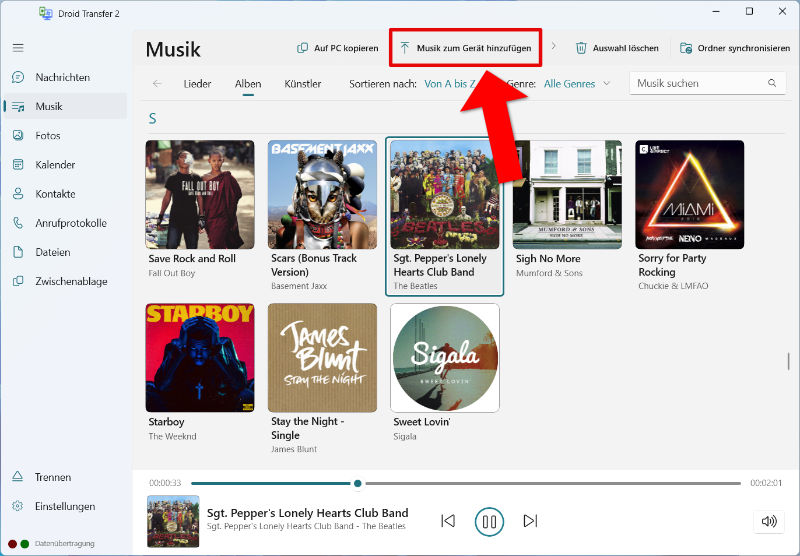Image resolution: width=800 pixels, height=556 pixels.
Task: Click the volume speaker icon
Action: coord(768,521)
